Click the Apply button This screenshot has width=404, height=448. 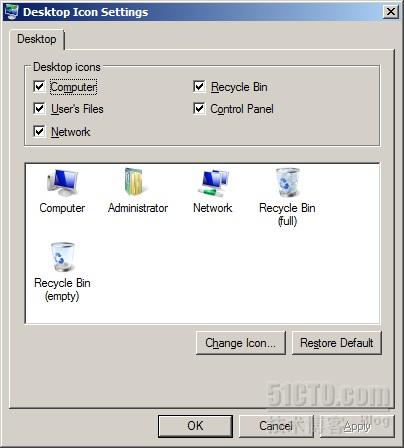(357, 426)
